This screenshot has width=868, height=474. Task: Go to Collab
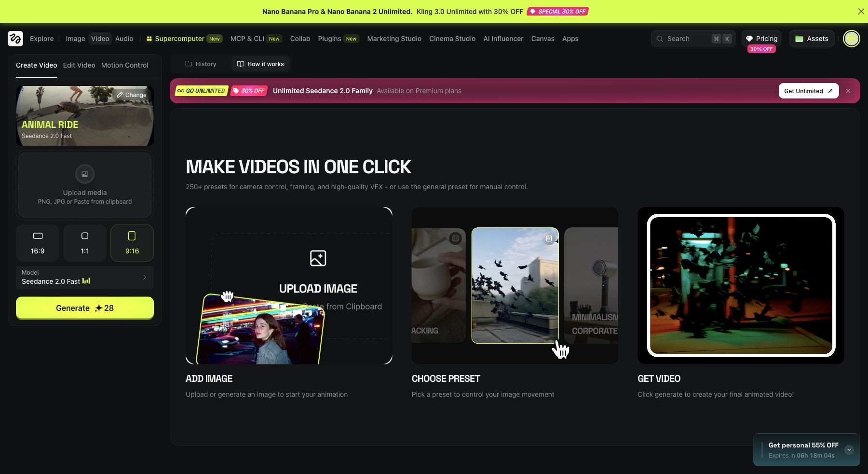300,39
